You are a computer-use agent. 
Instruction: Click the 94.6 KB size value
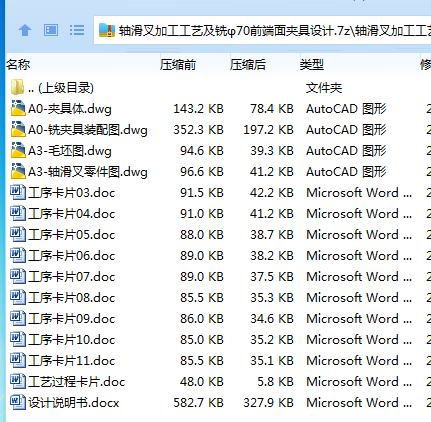point(202,151)
